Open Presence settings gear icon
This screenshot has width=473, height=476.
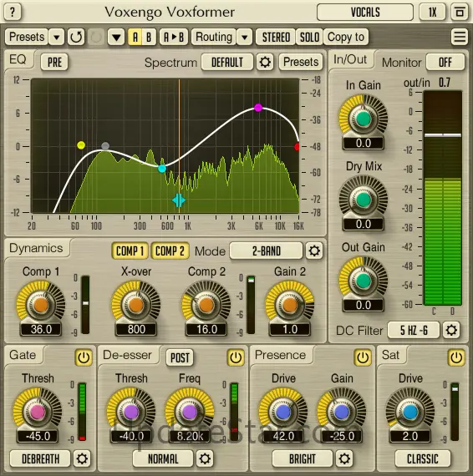pos(344,458)
